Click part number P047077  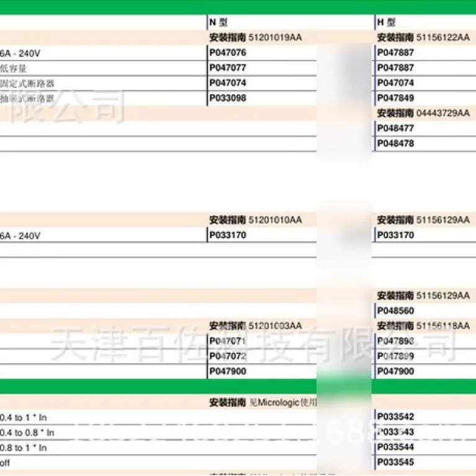227,68
